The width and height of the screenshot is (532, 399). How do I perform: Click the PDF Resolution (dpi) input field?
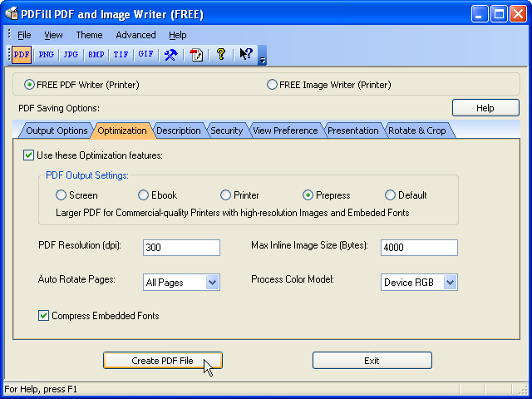[181, 248]
